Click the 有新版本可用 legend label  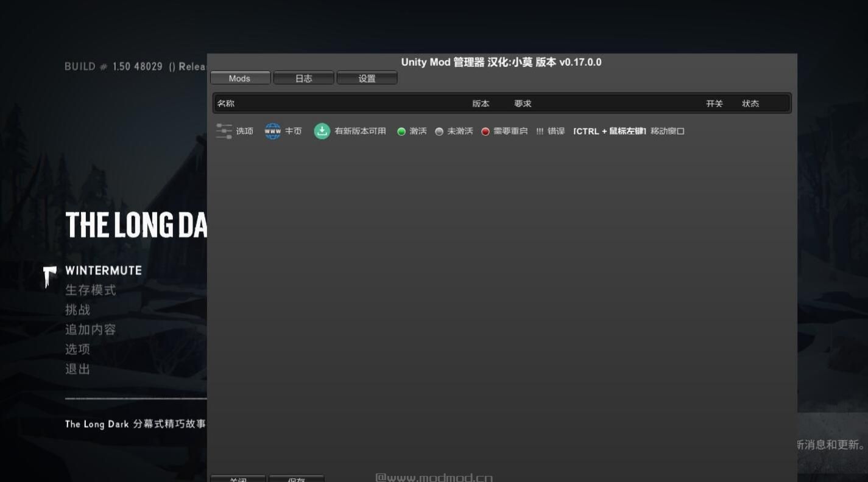[x=360, y=131]
